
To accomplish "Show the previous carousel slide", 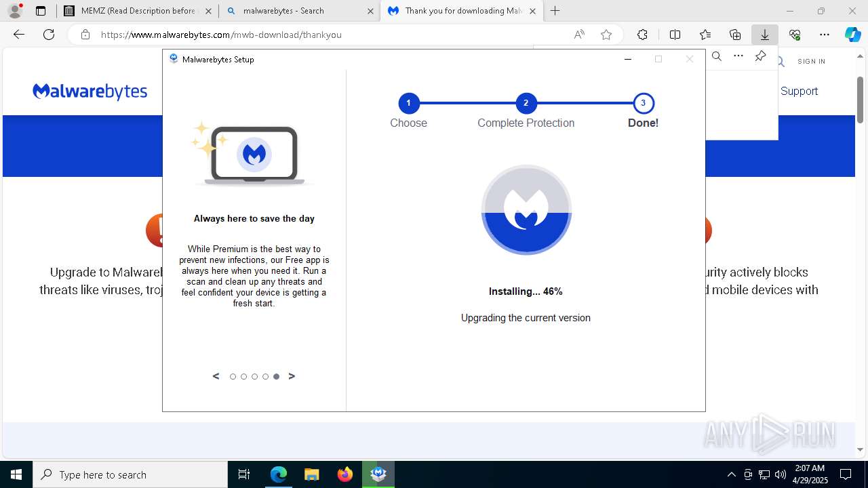I will point(216,376).
